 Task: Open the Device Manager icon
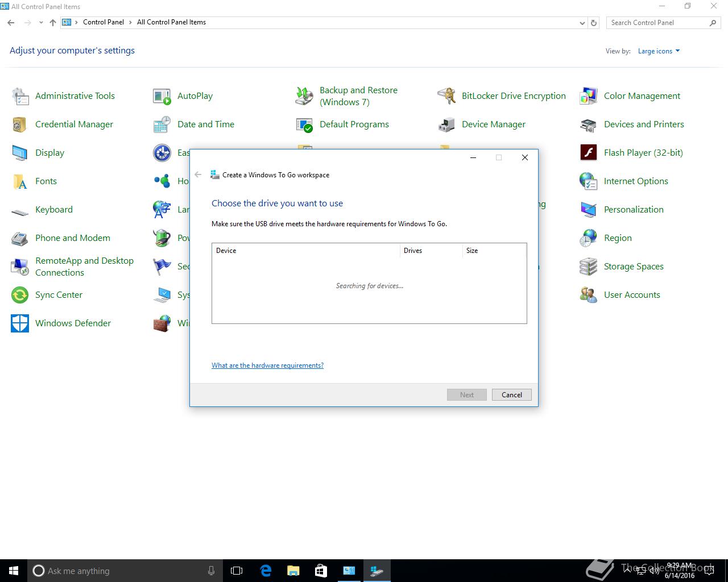(x=446, y=124)
